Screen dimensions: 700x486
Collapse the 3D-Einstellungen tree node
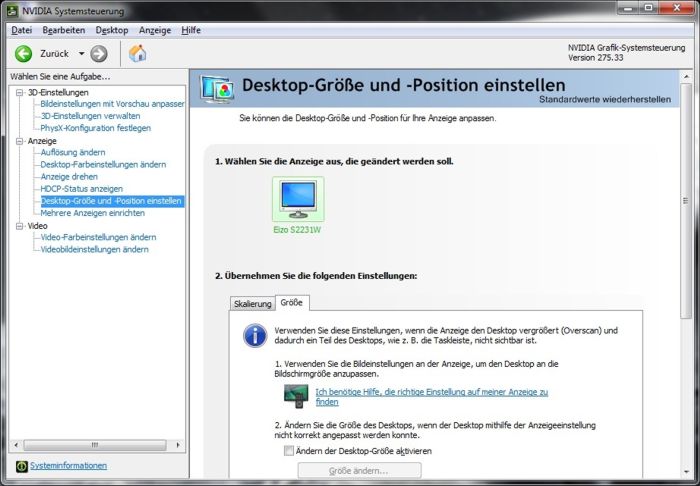tap(20, 92)
